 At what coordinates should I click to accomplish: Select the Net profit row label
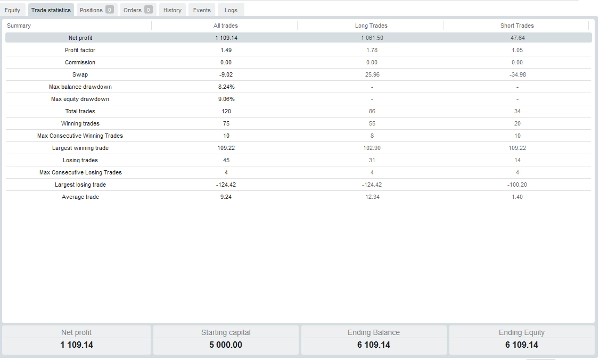[80, 38]
